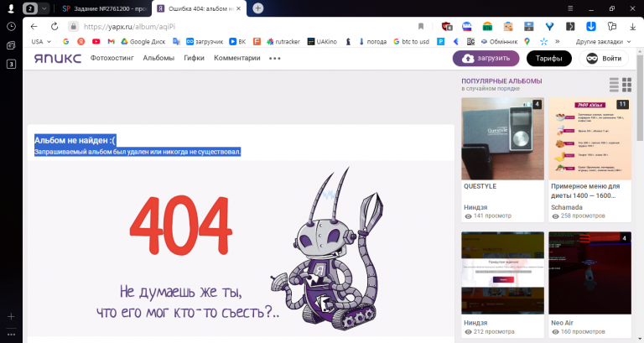This screenshot has width=644, height=343.
Task: Click the Примерное меню для диеты title
Action: pyautogui.click(x=585, y=191)
